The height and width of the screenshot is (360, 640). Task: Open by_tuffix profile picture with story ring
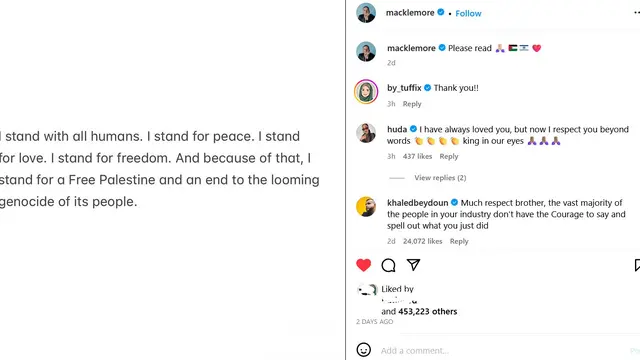(x=366, y=91)
